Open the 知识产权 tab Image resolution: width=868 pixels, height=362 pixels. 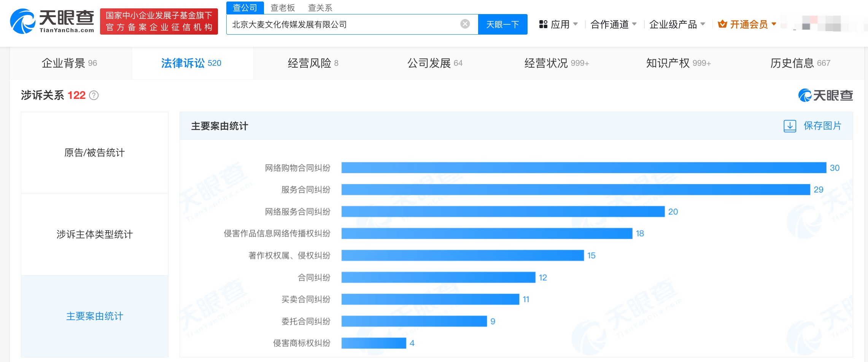click(679, 63)
